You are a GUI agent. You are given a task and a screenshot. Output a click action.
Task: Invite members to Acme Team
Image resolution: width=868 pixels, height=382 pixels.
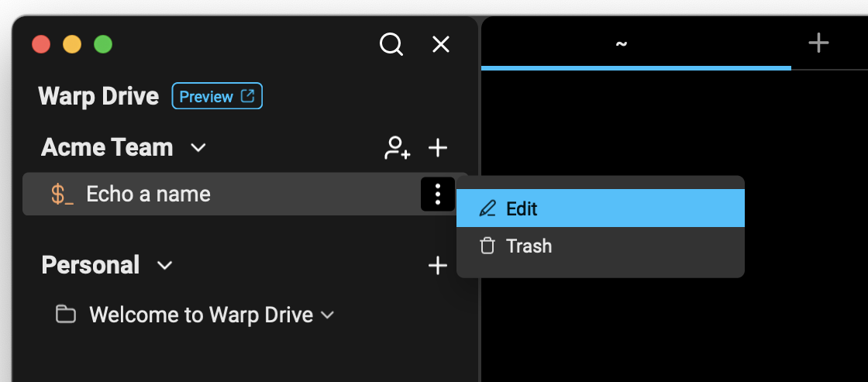click(397, 147)
